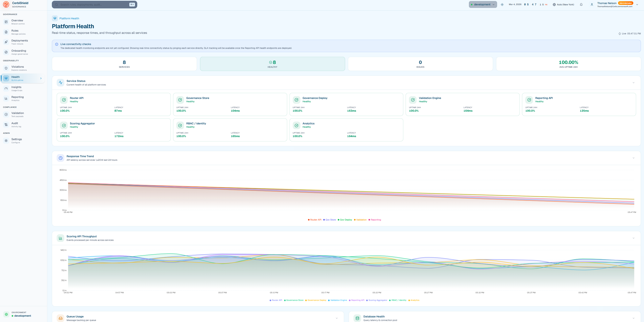This screenshot has width=644, height=322.
Task: Open the development environment dropdown
Action: tap(483, 5)
